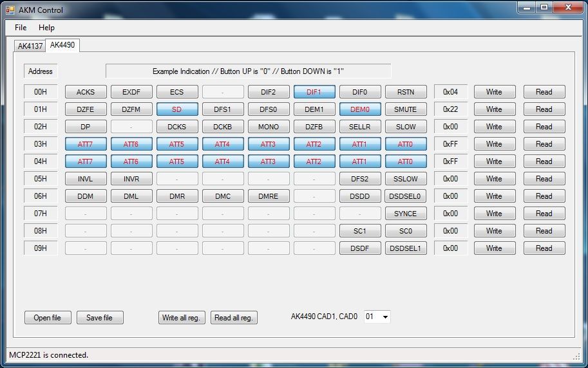Write register 06H value
Viewport: 588px width, 368px height.
tap(494, 196)
